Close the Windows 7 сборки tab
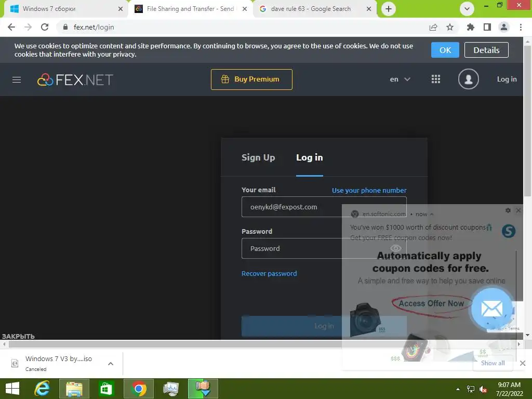The height and width of the screenshot is (399, 532). click(x=121, y=9)
